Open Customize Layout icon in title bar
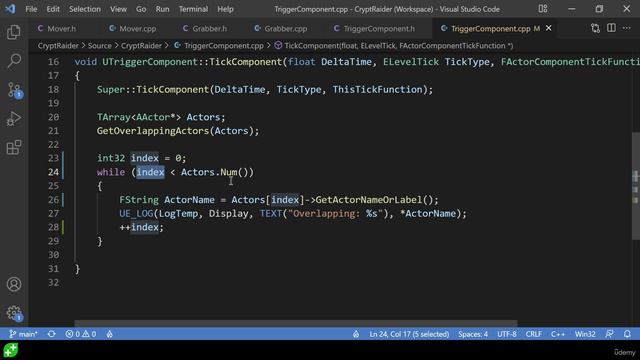 pyautogui.click(x=542, y=9)
